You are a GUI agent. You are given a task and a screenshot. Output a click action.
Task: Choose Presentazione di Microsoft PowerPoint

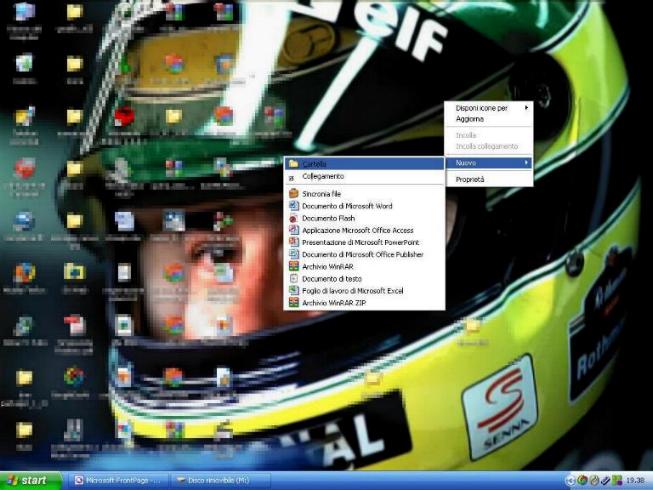coord(364,242)
